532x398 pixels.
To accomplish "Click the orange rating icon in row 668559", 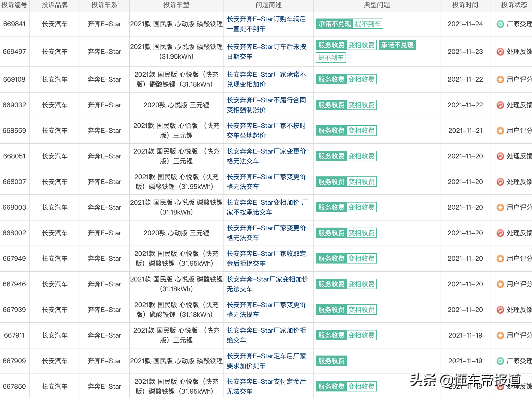I will 500,131.
